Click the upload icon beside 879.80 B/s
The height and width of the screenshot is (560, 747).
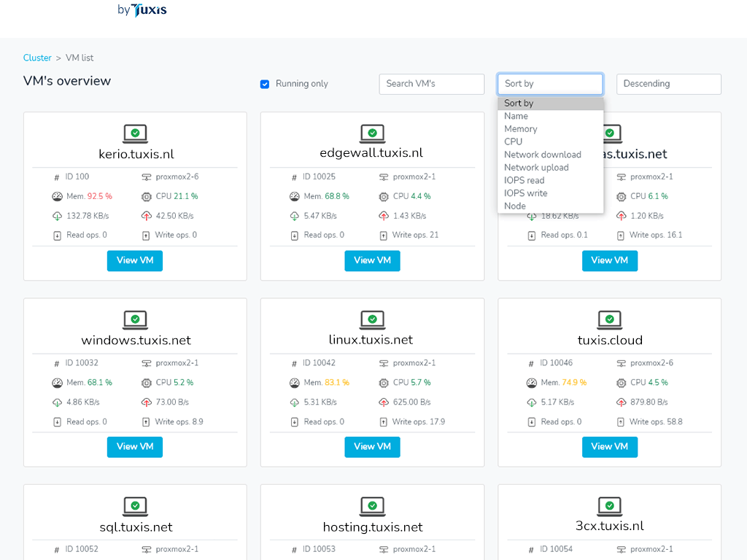(x=621, y=402)
